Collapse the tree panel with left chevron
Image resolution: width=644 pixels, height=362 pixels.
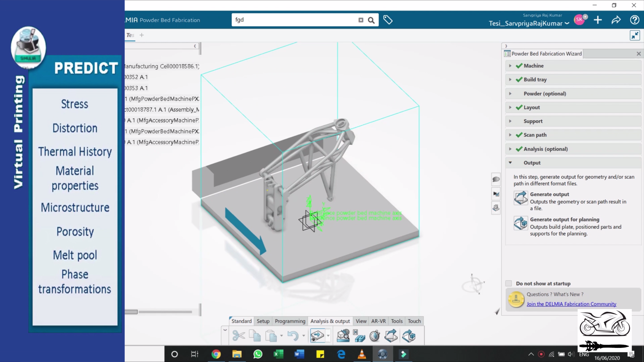[x=195, y=46]
